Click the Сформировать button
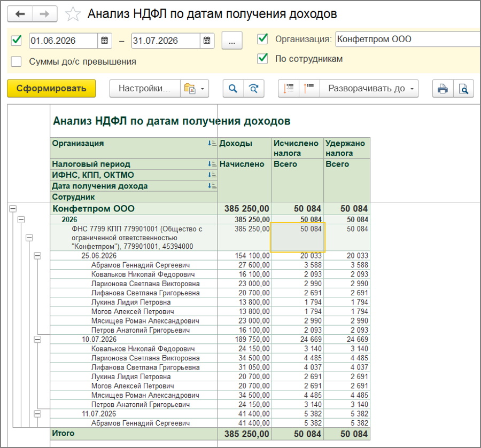This screenshot has height=448, width=481. [x=51, y=89]
